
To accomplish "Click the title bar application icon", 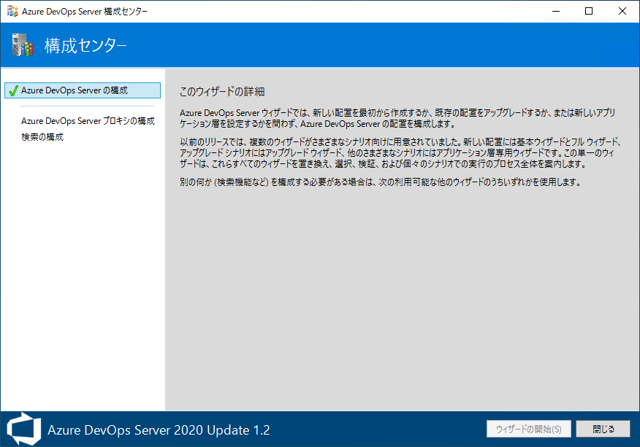I will 13,11.
